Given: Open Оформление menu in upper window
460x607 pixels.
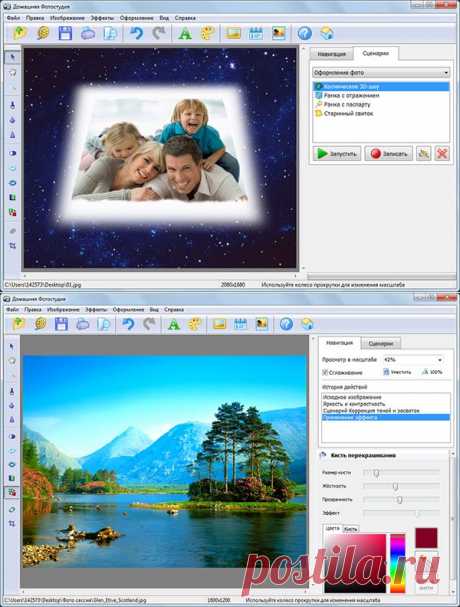Looking at the screenshot, I should (137, 18).
